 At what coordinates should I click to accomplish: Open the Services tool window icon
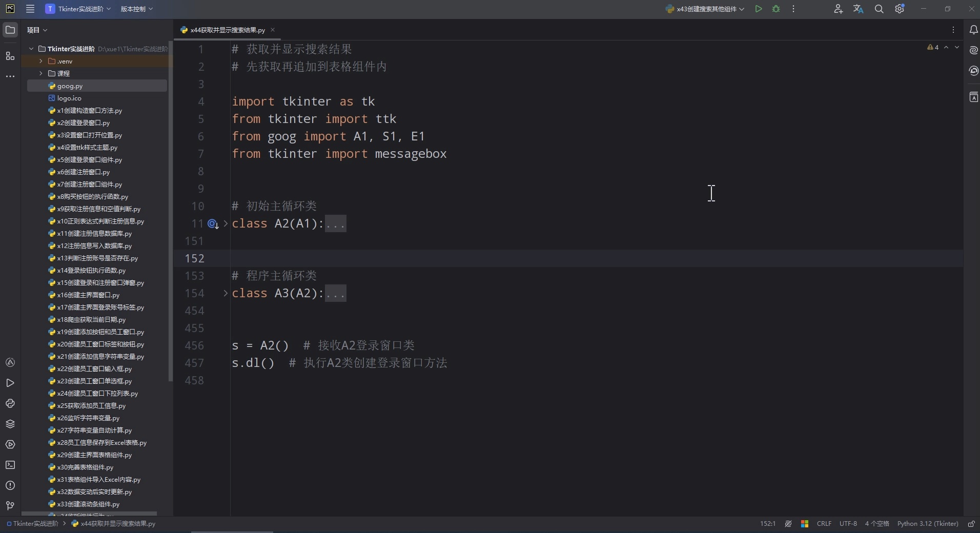point(10,445)
